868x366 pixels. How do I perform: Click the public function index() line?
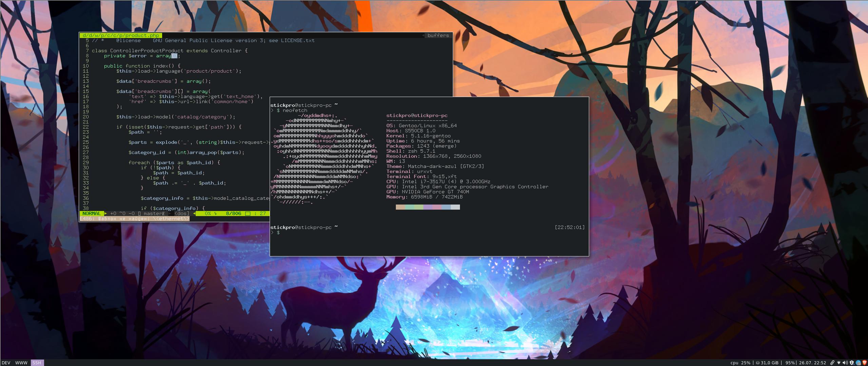142,66
